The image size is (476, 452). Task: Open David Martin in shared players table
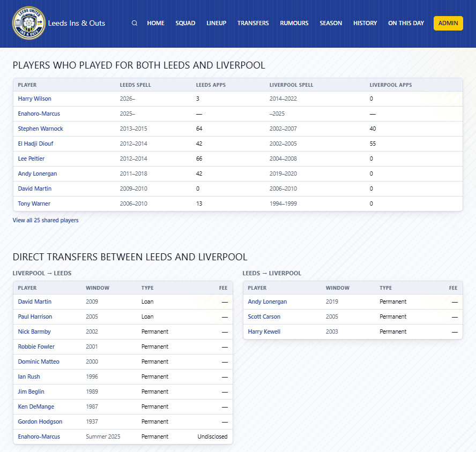(x=35, y=189)
